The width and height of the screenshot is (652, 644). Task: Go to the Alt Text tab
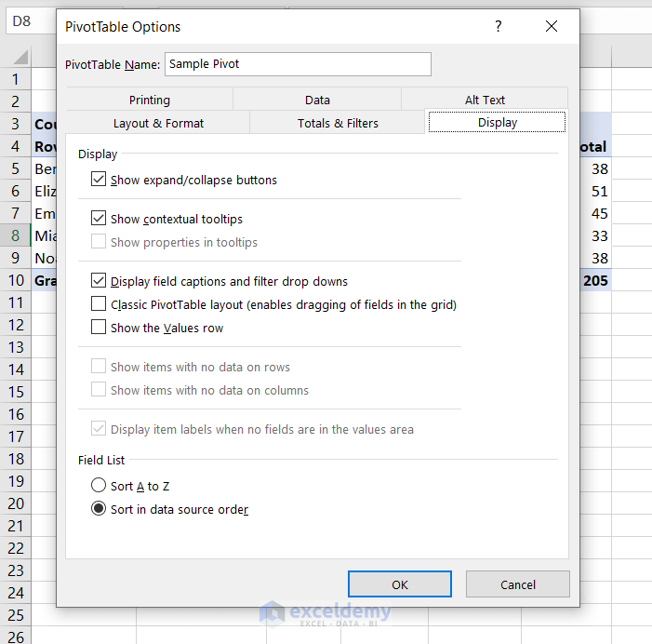[485, 100]
